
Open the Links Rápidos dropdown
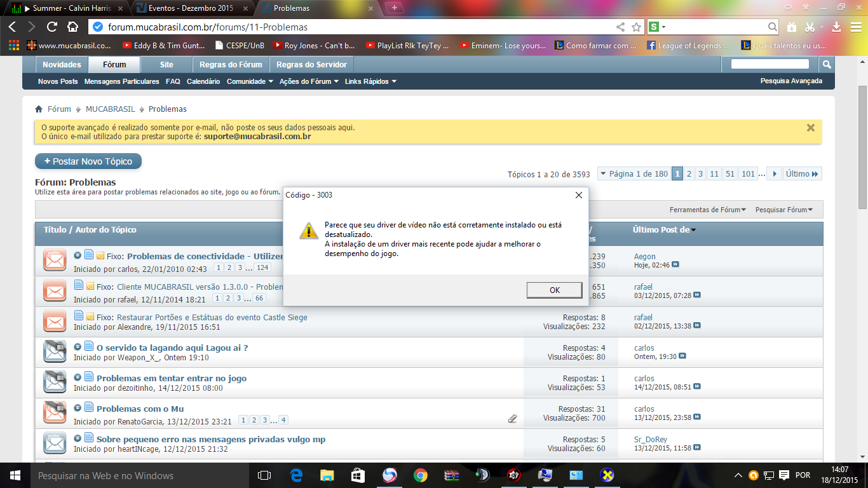pyautogui.click(x=370, y=81)
